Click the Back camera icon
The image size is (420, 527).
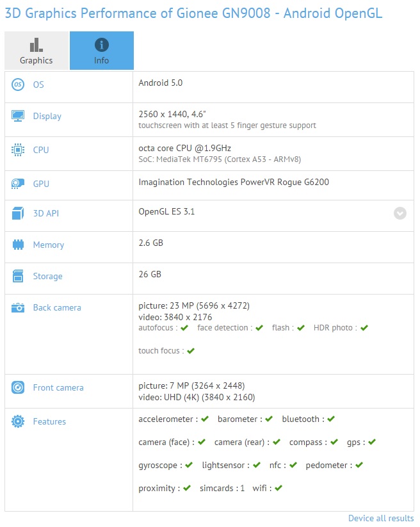(18, 307)
